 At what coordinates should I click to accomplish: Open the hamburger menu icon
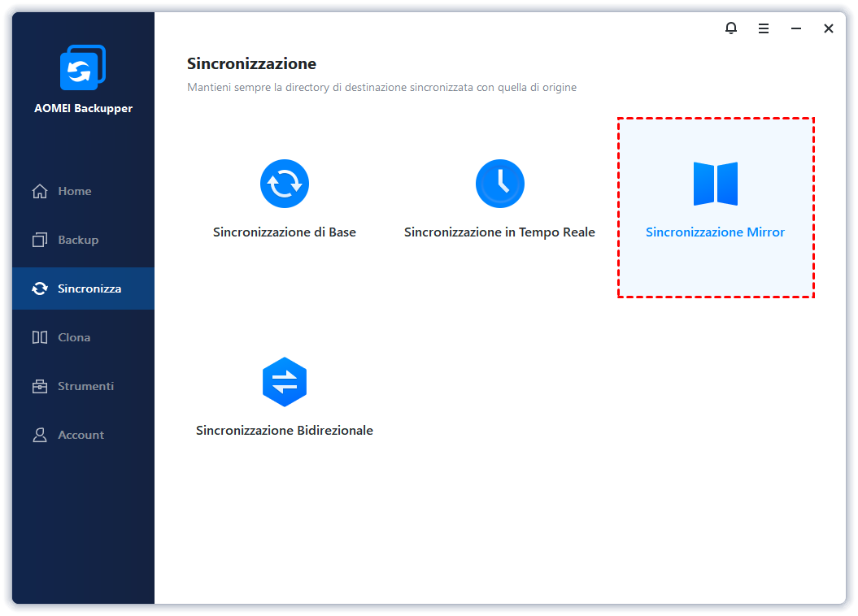click(764, 28)
